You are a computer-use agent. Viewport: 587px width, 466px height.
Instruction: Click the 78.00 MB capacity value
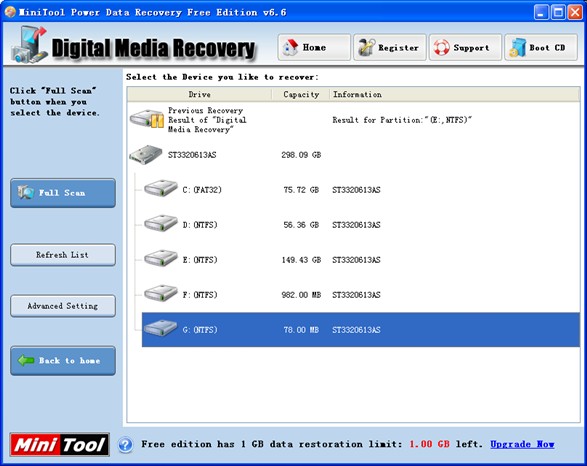coord(301,330)
